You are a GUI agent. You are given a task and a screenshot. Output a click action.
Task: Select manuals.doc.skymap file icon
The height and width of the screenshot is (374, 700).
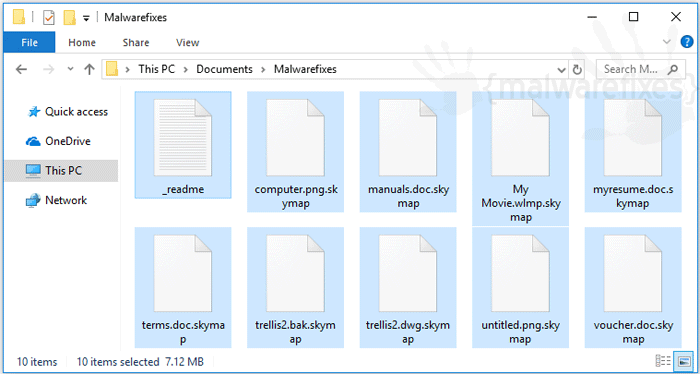click(x=408, y=138)
